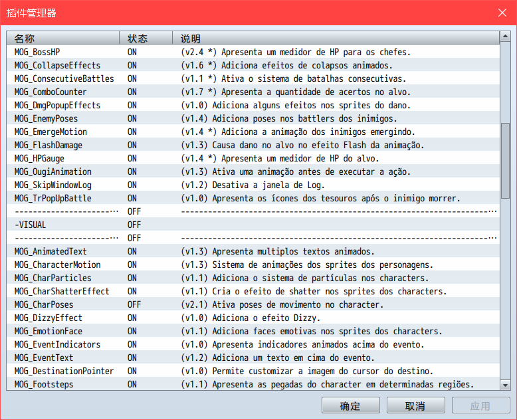
Task: Click description 'Permite customizar a imagem do cursor do destino.'
Action: click(x=322, y=371)
